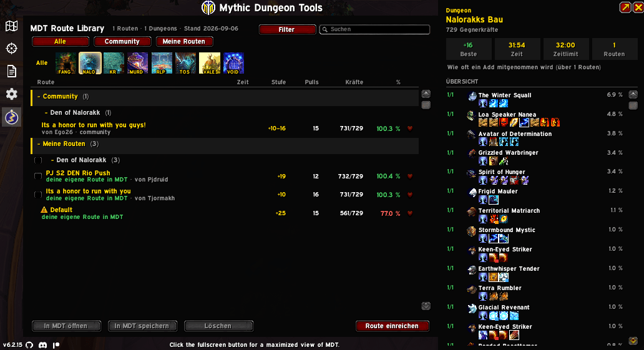Click the 32:00 Zeitlimit stat box

[x=565, y=49]
